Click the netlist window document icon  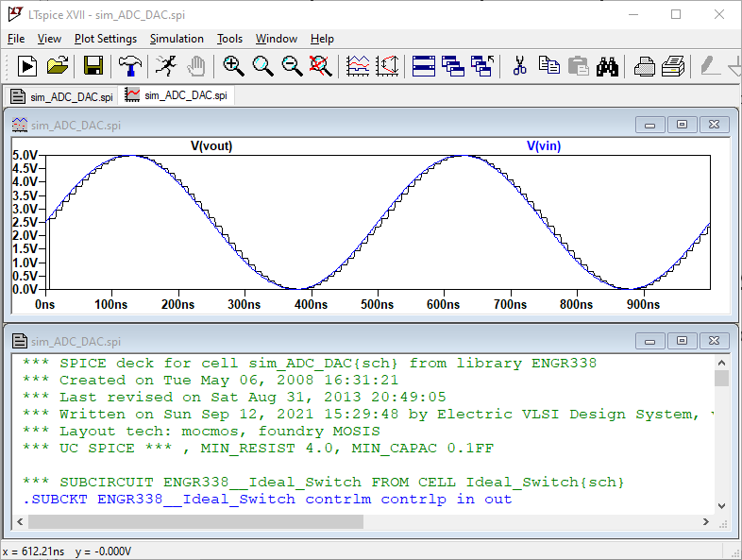point(20,341)
